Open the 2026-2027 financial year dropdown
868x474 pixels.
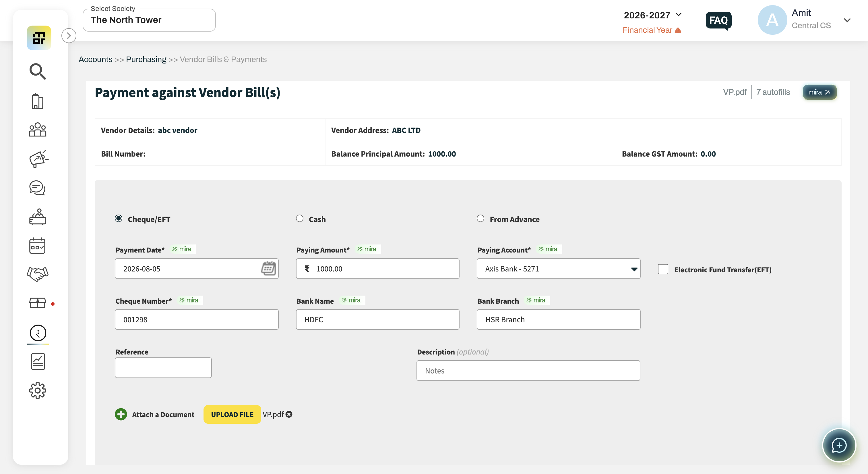[653, 15]
